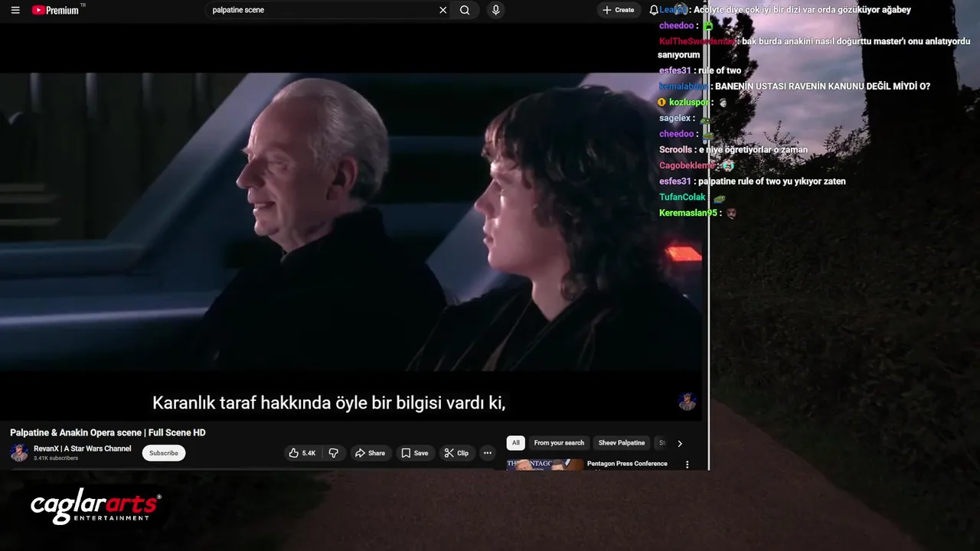
Task: Click chat username 'kozluspor'
Action: click(x=691, y=103)
